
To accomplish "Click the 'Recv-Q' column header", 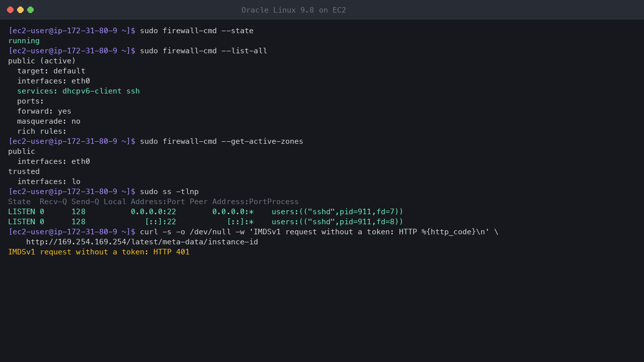I will pos(53,202).
